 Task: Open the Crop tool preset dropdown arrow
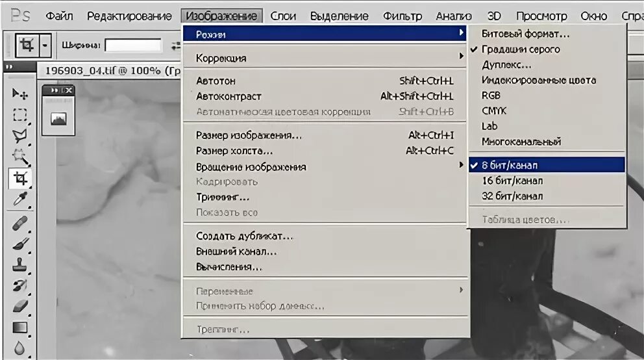(x=45, y=45)
